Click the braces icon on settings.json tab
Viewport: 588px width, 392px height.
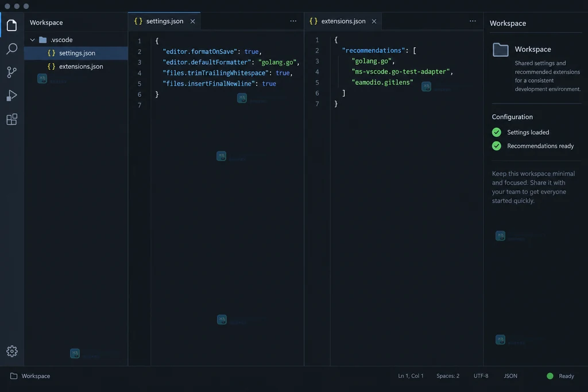tap(138, 21)
